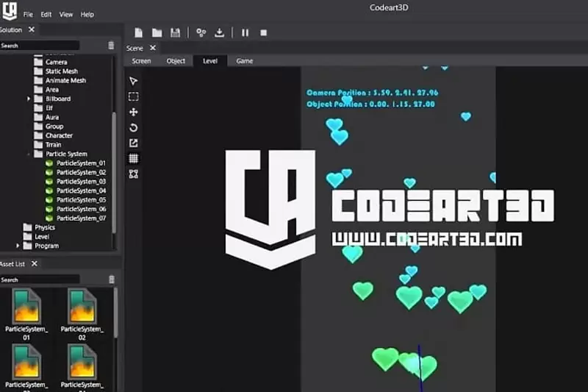Screen dimensions: 588x392
Task: Select the dashed rectangle selection tool
Action: click(x=134, y=97)
